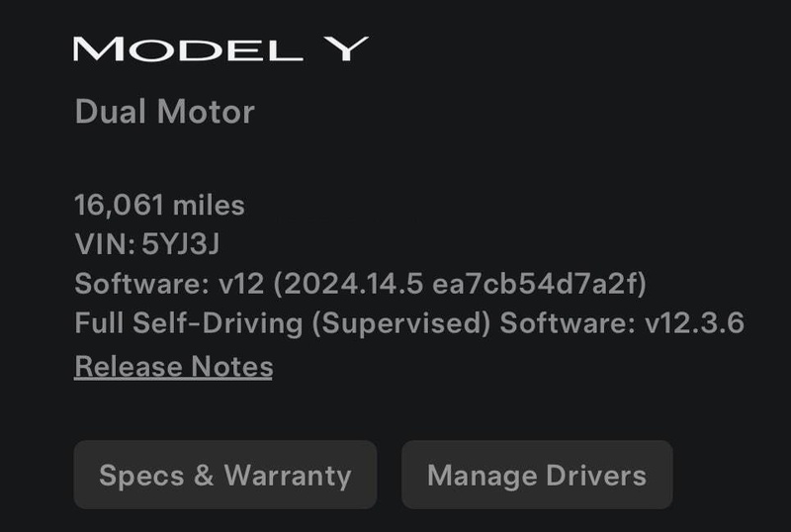The image size is (791, 532).
Task: Tap the 16,061 odometer number
Action: 119,205
